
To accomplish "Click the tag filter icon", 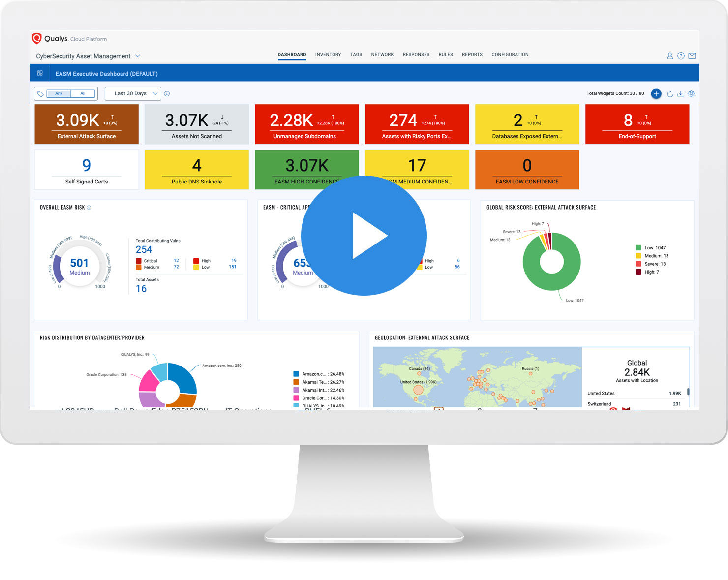I will tap(40, 93).
